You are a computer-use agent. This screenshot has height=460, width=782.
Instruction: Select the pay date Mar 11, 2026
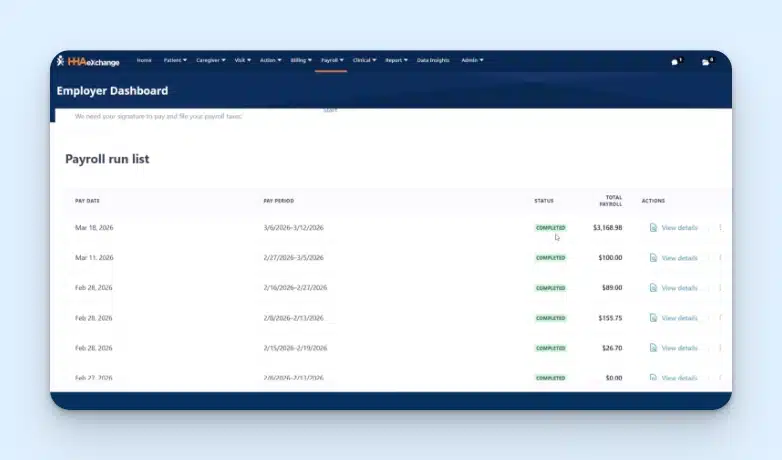click(x=94, y=258)
